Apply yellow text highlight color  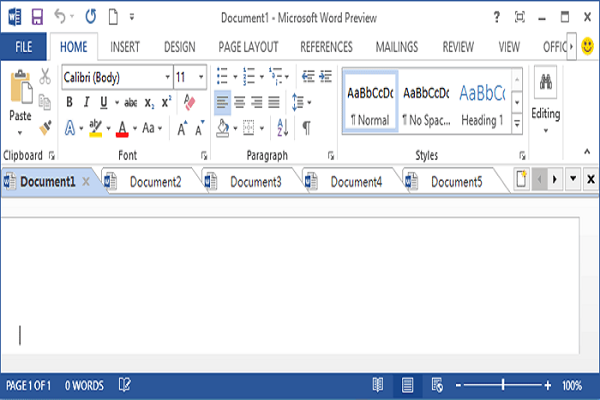click(x=95, y=129)
